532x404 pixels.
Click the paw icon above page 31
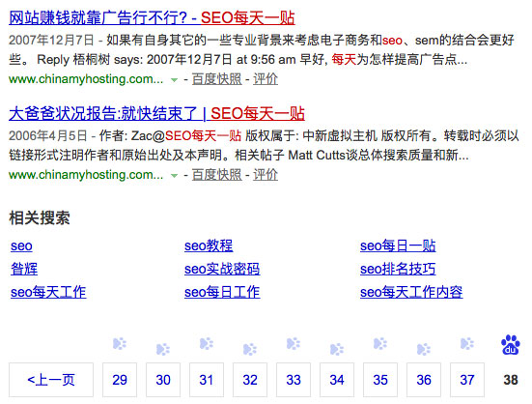point(207,343)
